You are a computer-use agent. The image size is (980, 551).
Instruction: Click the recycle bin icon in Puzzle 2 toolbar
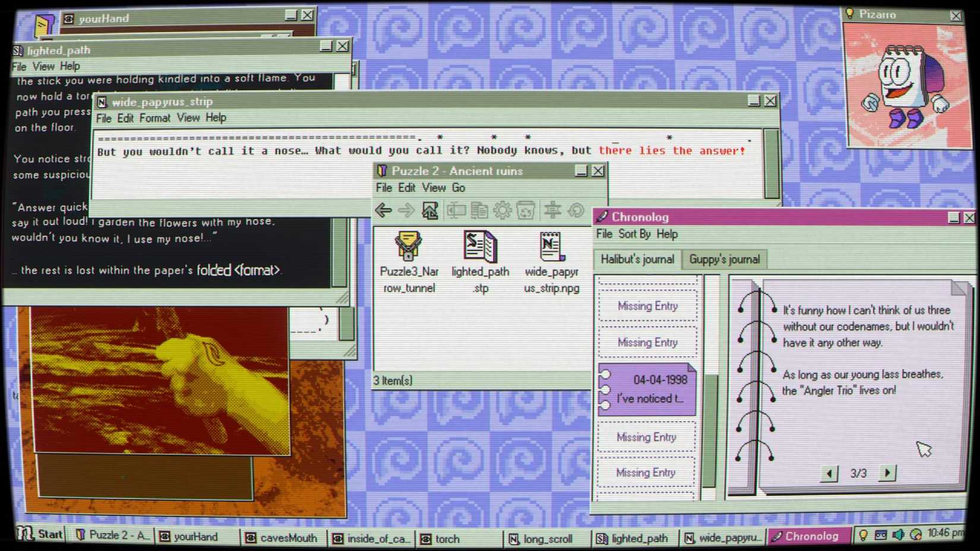(x=526, y=210)
